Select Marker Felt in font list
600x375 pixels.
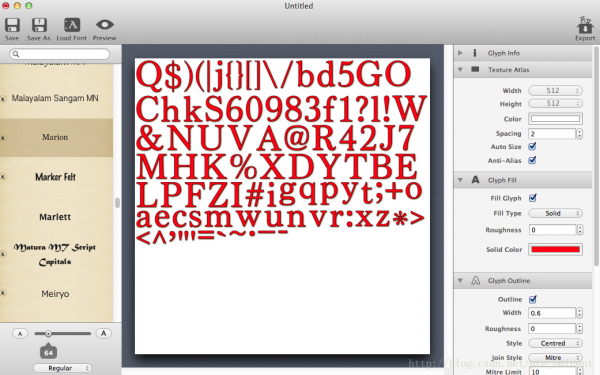[55, 177]
